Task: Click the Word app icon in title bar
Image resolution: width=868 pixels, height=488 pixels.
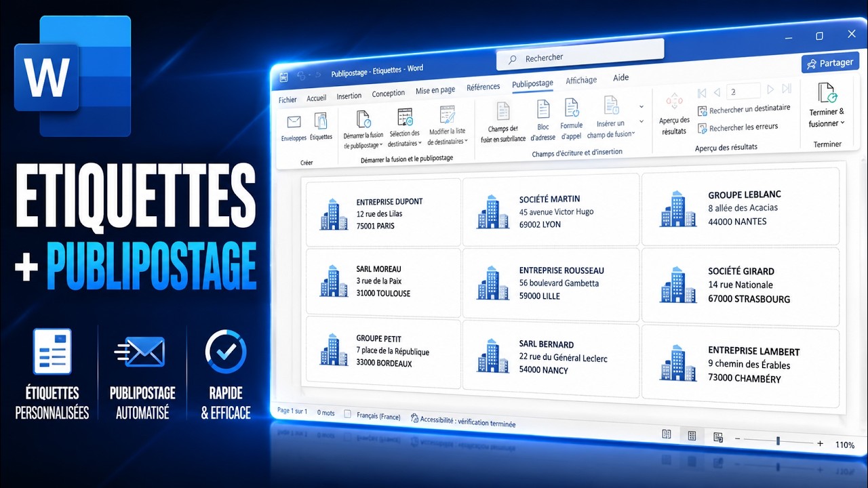Action: coord(283,77)
